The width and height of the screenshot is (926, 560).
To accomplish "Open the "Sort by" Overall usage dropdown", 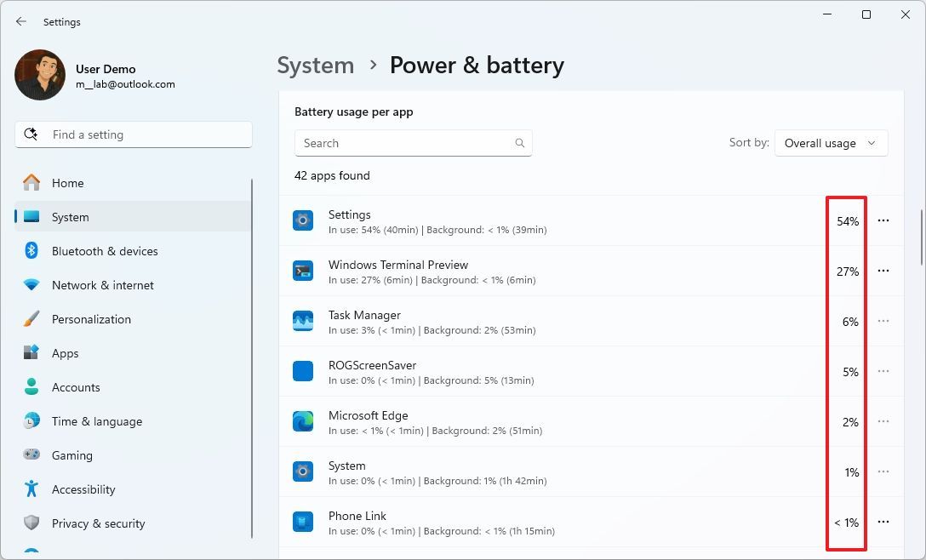I will [x=831, y=143].
